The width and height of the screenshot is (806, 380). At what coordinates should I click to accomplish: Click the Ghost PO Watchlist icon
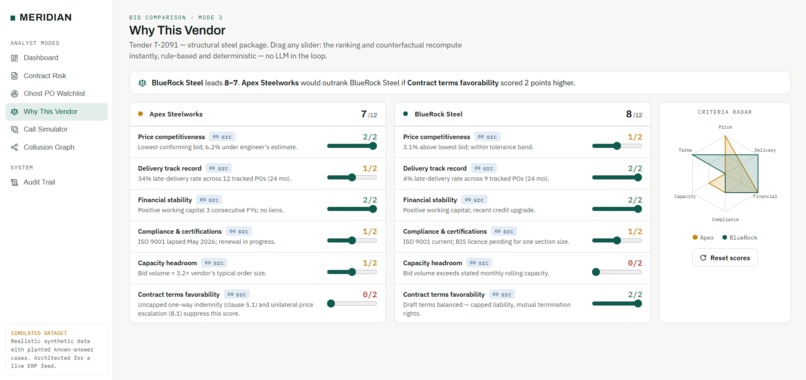pyautogui.click(x=14, y=94)
